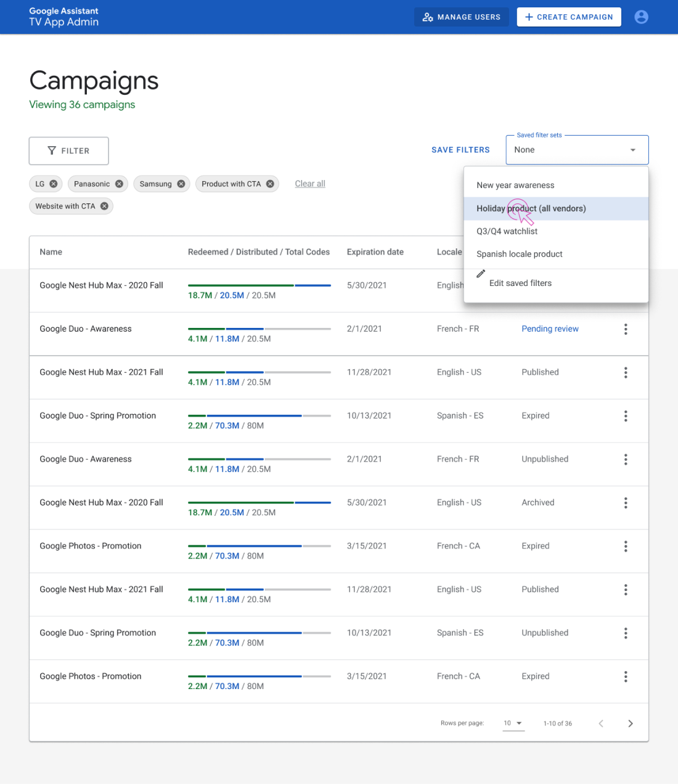Open kebab menu for French - FR Unpublished row
678x784 pixels.
point(626,459)
